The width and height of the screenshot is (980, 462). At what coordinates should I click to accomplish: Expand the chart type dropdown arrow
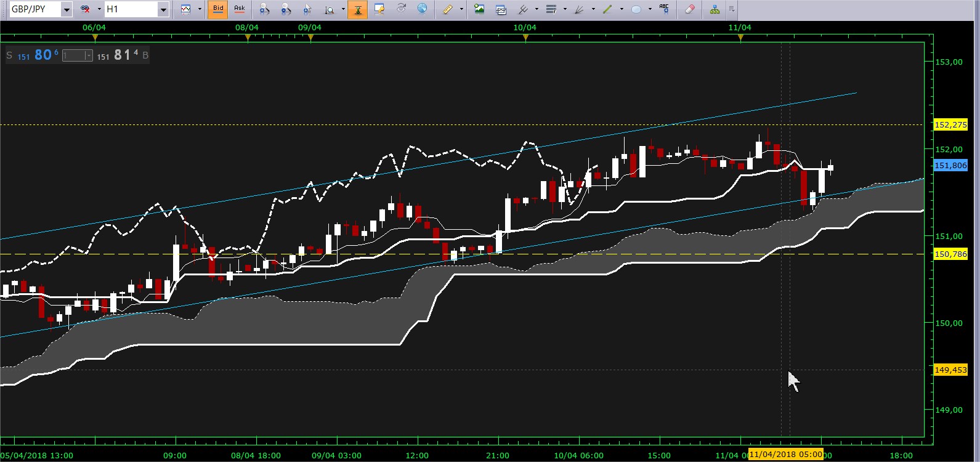click(200, 9)
